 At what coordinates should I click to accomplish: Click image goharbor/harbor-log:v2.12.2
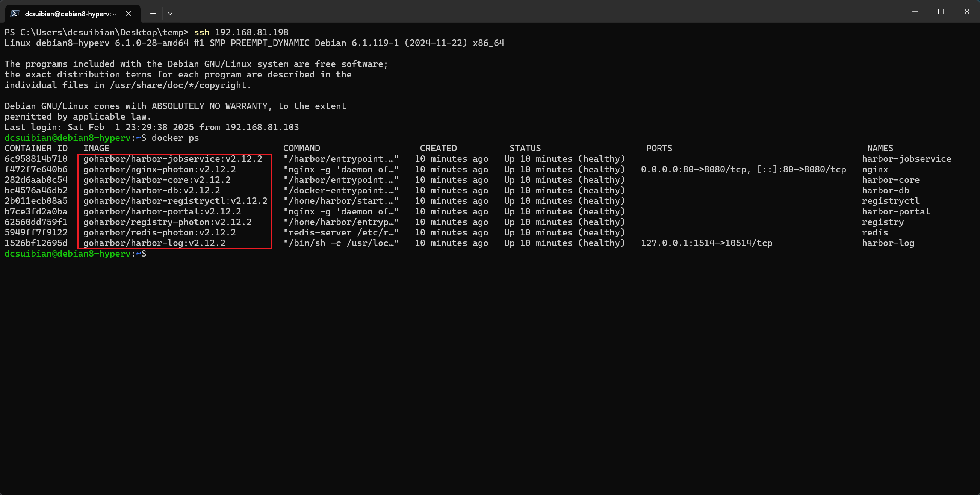(154, 243)
